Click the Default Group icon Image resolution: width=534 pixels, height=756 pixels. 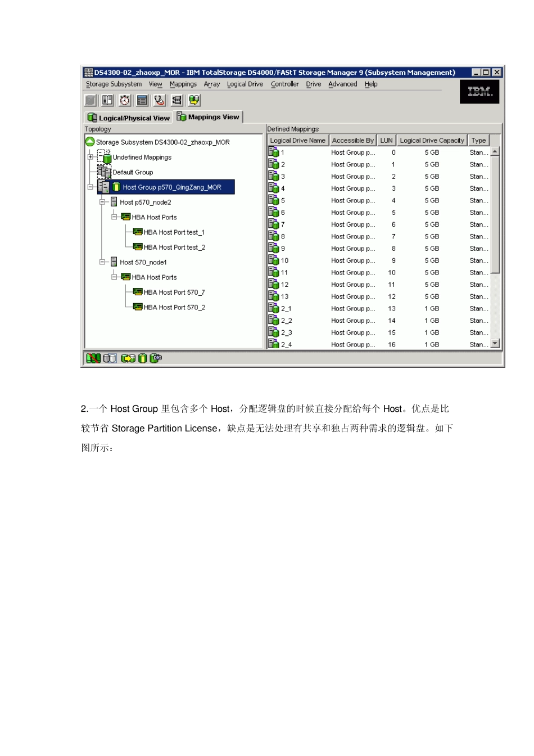pos(105,172)
